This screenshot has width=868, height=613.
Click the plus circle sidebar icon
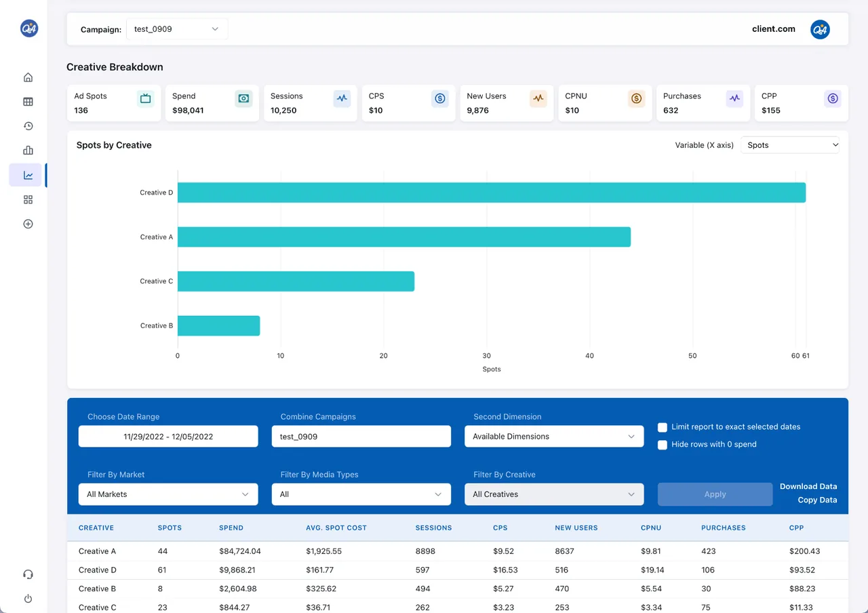point(28,224)
